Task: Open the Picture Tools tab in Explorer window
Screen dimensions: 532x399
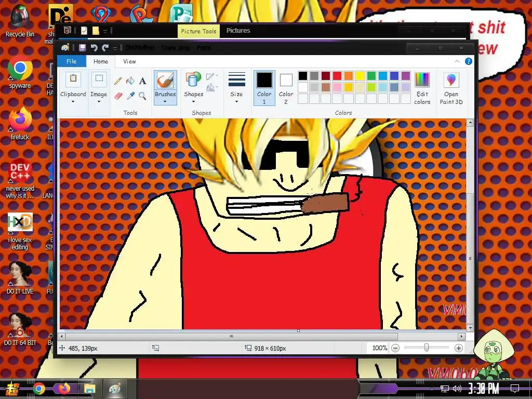Action: pyautogui.click(x=198, y=31)
